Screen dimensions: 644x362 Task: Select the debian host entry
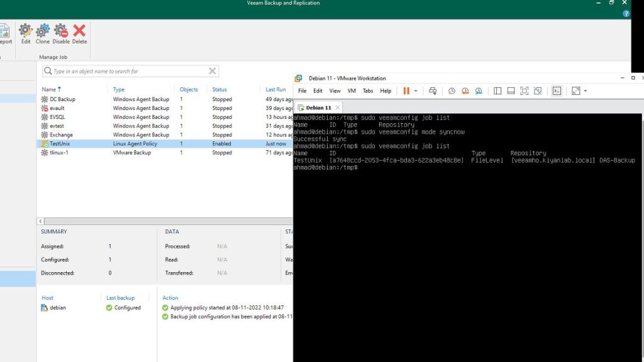[x=57, y=308]
